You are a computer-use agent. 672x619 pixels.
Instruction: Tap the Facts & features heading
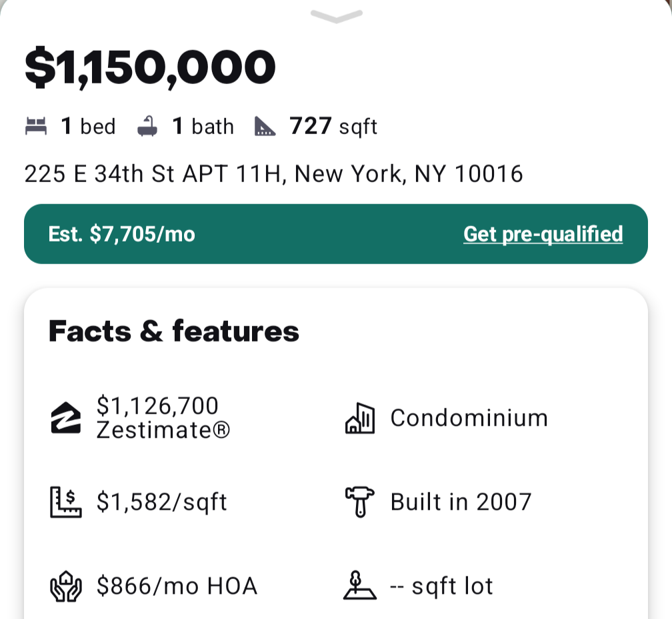174,332
